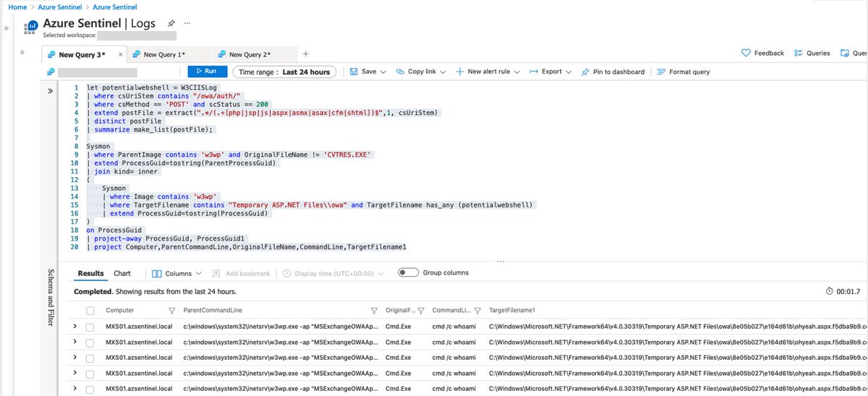Expand the first result row
Image resolution: width=868 pixels, height=396 pixels.
pyautogui.click(x=75, y=327)
